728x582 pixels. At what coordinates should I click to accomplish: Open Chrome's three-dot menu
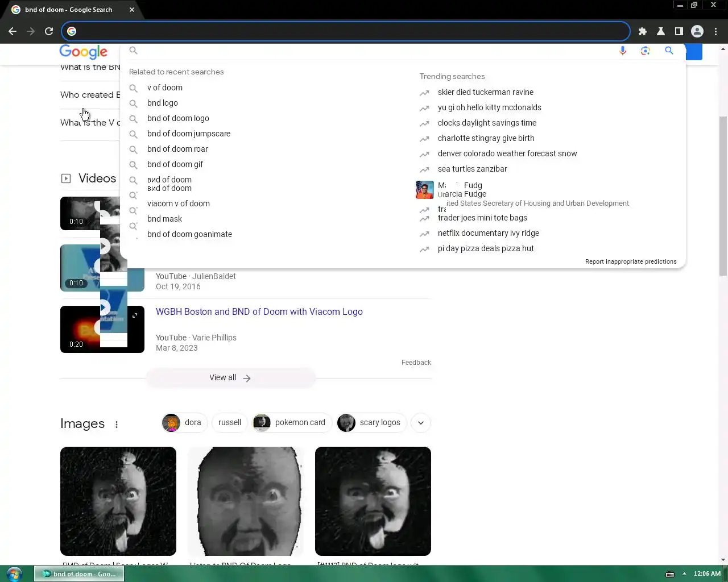click(x=716, y=31)
